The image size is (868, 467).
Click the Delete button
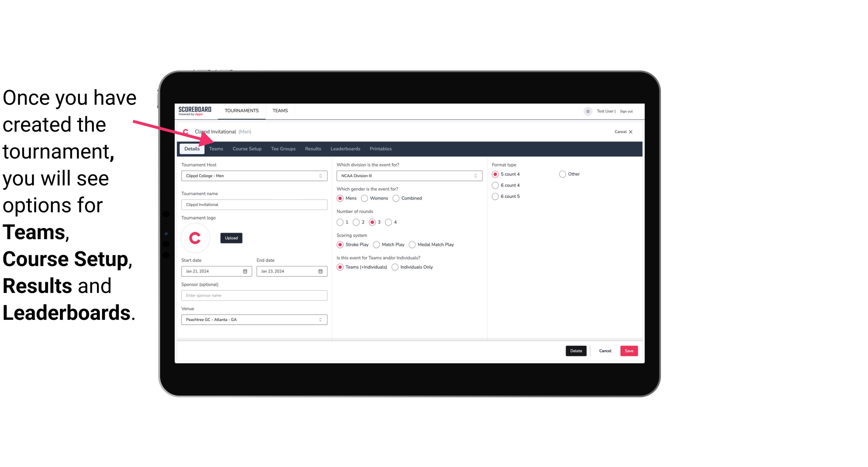pyautogui.click(x=576, y=351)
